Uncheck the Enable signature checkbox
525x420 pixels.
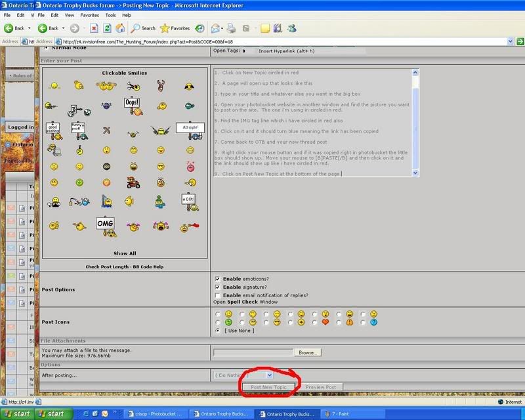(x=218, y=287)
